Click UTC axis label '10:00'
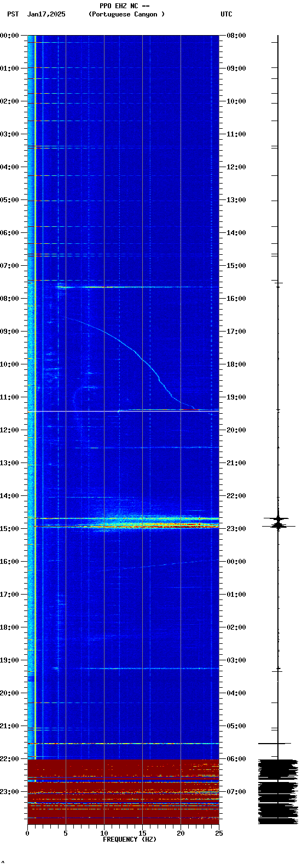The width and height of the screenshot is (302, 868). 236,101
